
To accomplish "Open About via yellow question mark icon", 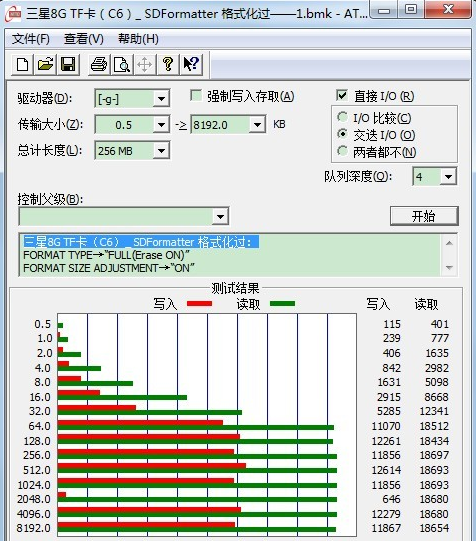I will point(168,64).
